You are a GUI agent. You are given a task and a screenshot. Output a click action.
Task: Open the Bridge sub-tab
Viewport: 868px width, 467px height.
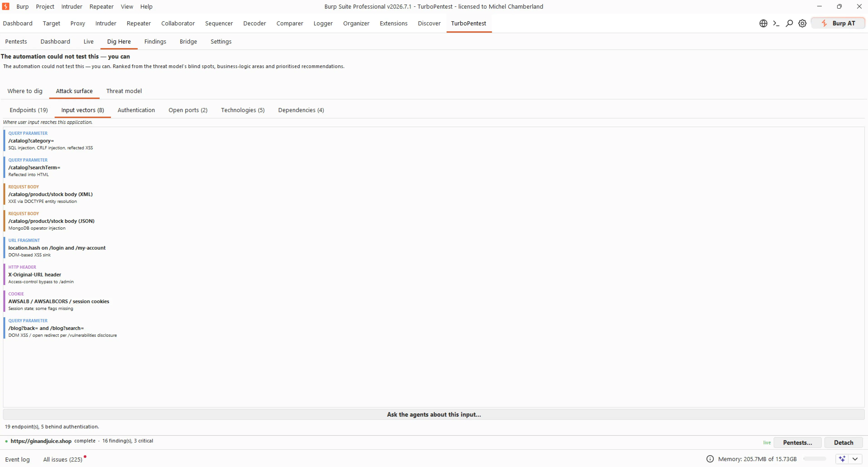(x=188, y=42)
